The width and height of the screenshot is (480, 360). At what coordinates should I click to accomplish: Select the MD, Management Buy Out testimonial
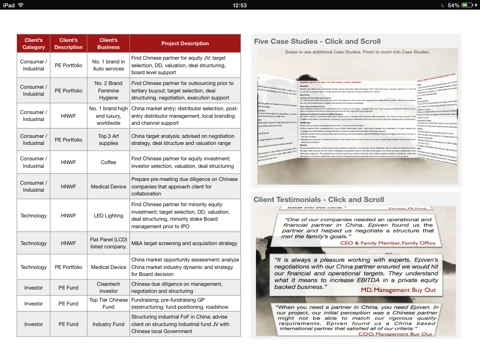(x=356, y=275)
